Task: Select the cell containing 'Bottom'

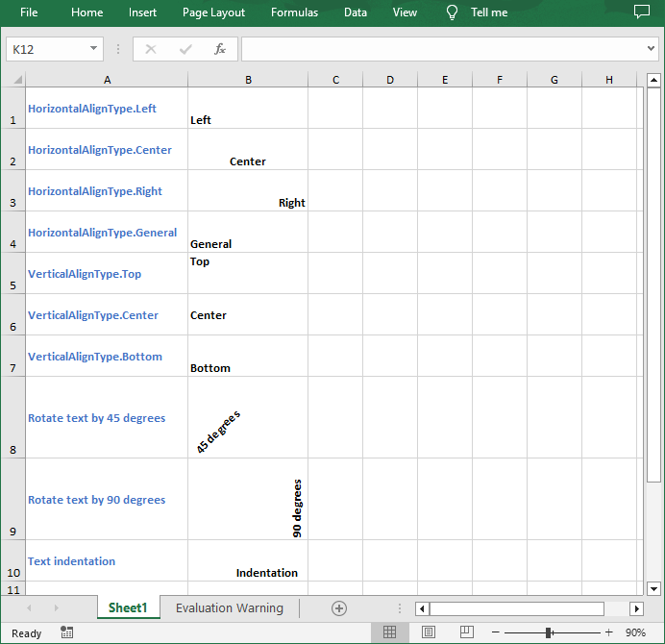Action: (248, 356)
